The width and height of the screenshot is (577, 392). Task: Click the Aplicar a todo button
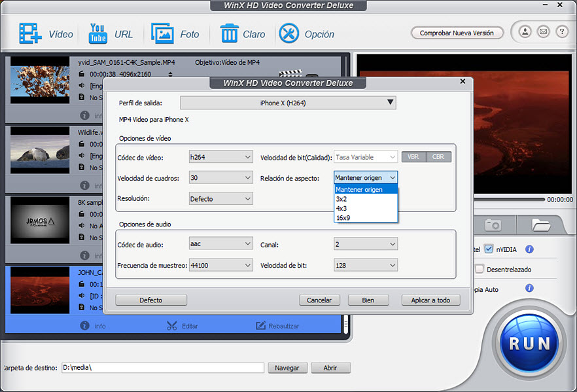430,300
